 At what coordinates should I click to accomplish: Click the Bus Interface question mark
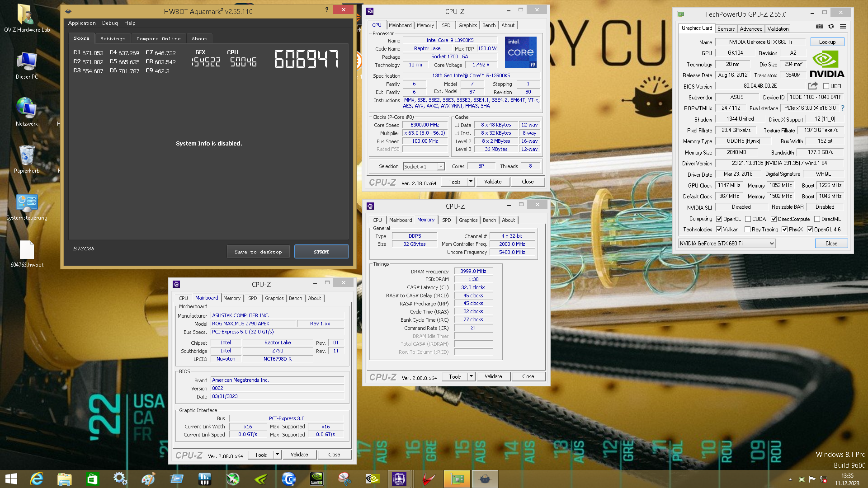tap(843, 108)
